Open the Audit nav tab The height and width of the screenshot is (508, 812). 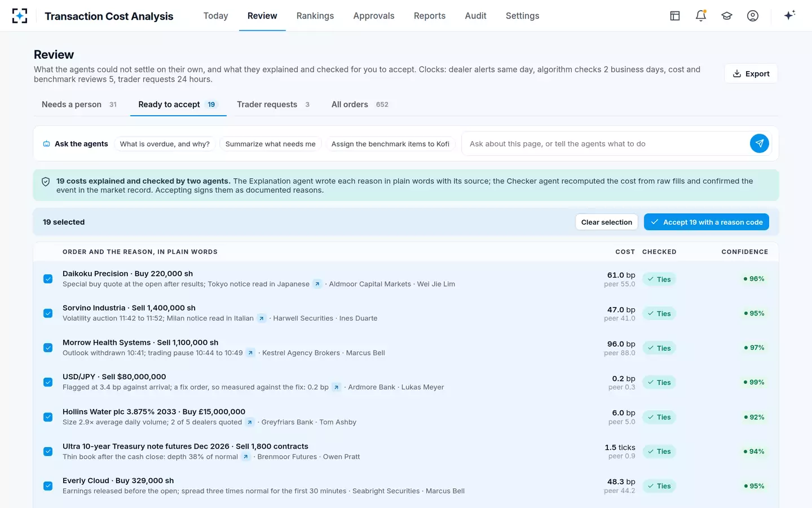tap(475, 16)
